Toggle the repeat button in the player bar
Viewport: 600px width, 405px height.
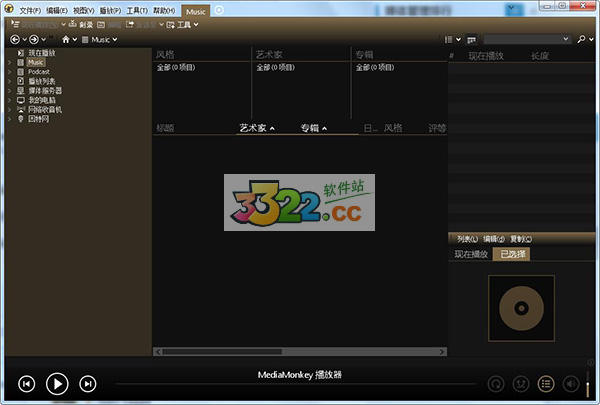[x=494, y=383]
